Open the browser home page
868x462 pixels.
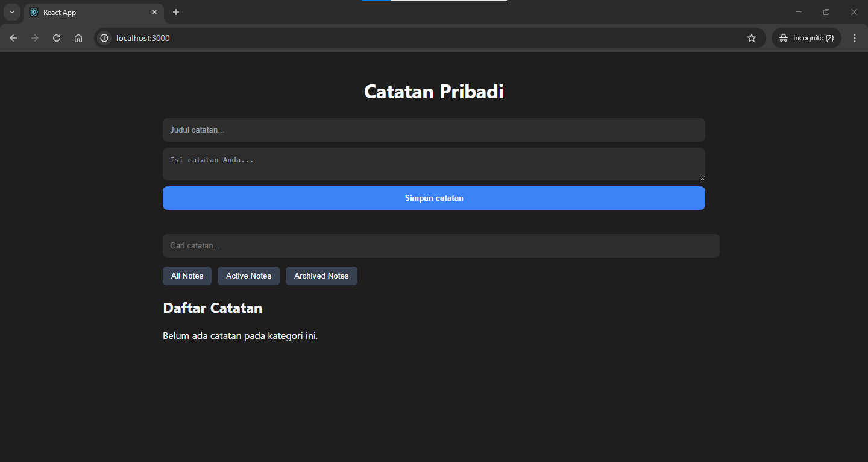(x=78, y=37)
